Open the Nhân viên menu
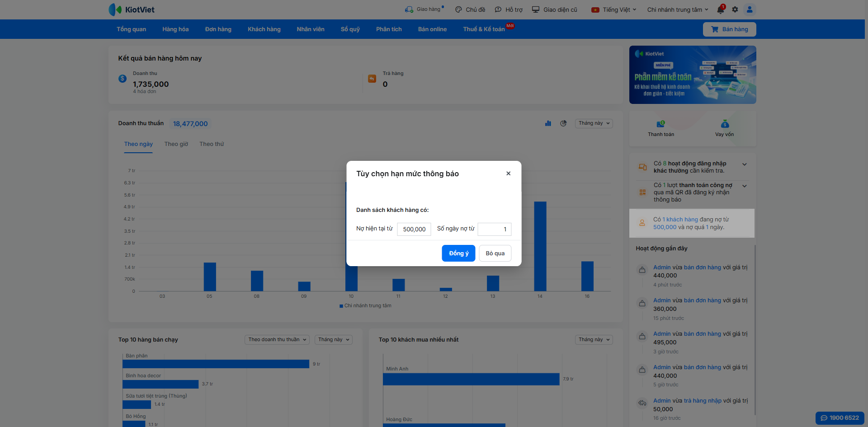 [311, 29]
